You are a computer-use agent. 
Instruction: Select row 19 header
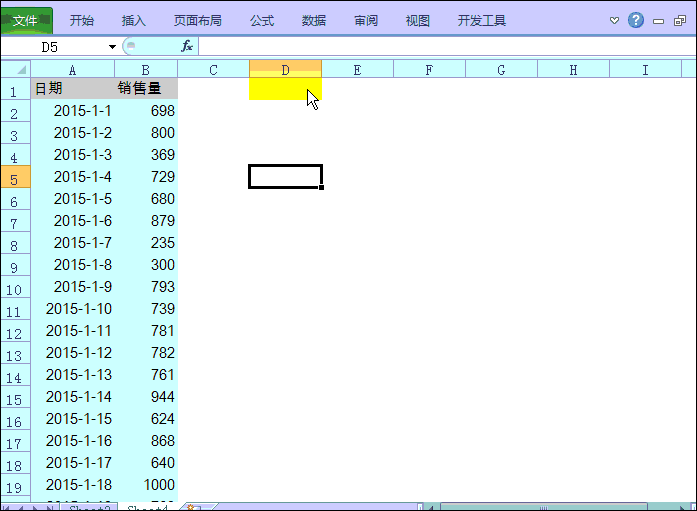pos(15,485)
